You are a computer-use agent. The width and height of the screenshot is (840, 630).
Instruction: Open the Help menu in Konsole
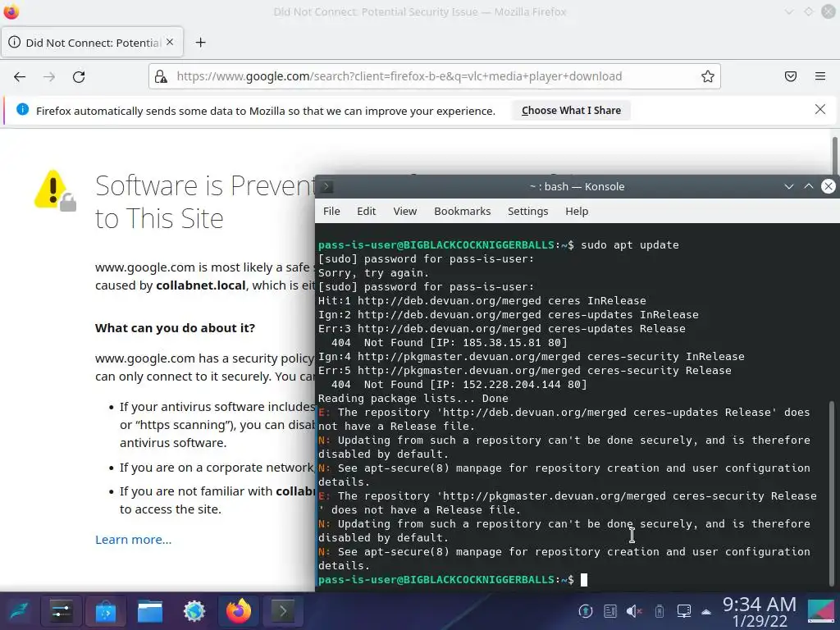click(577, 211)
